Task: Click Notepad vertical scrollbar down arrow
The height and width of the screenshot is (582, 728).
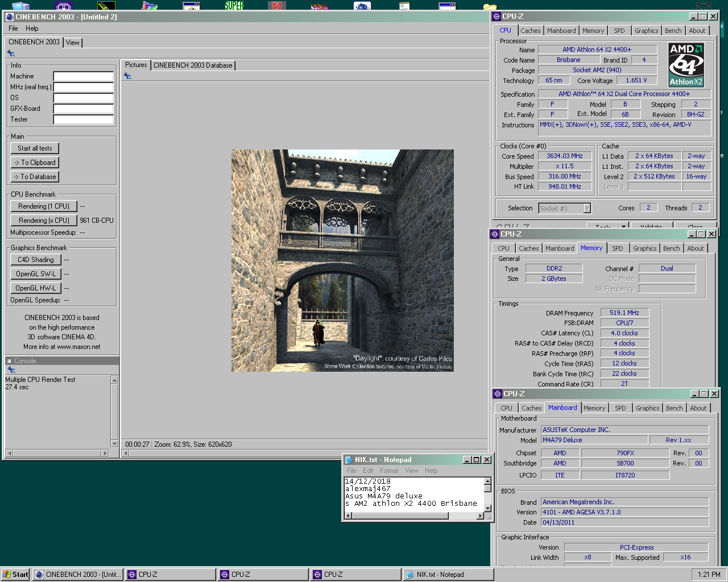Action: click(487, 508)
